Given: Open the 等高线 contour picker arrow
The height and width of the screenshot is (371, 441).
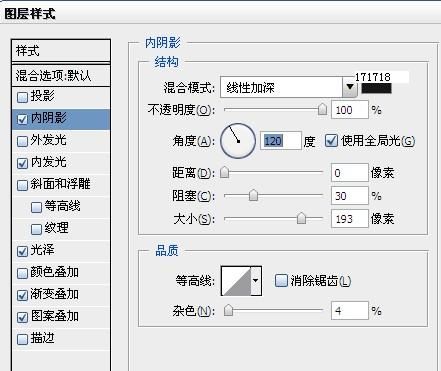Looking at the screenshot, I should click(x=256, y=281).
